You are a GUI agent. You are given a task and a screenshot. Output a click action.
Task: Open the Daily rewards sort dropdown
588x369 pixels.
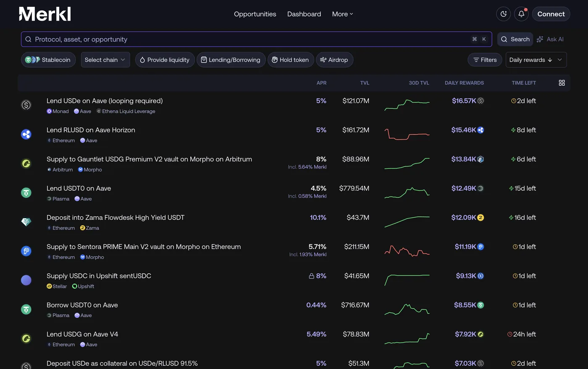(x=536, y=60)
